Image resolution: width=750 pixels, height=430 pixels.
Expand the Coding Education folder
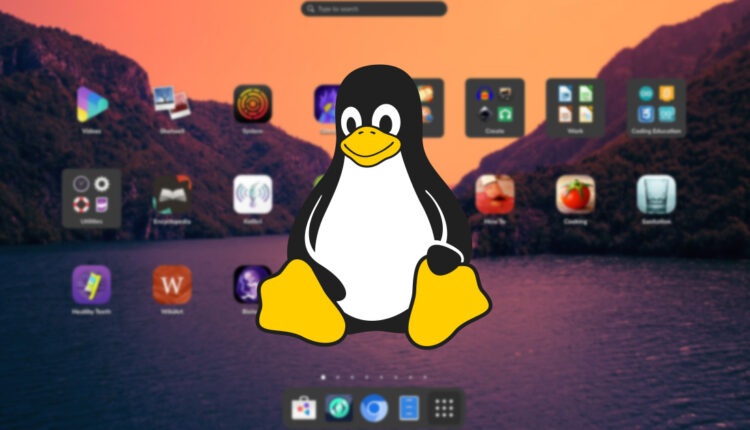656,105
